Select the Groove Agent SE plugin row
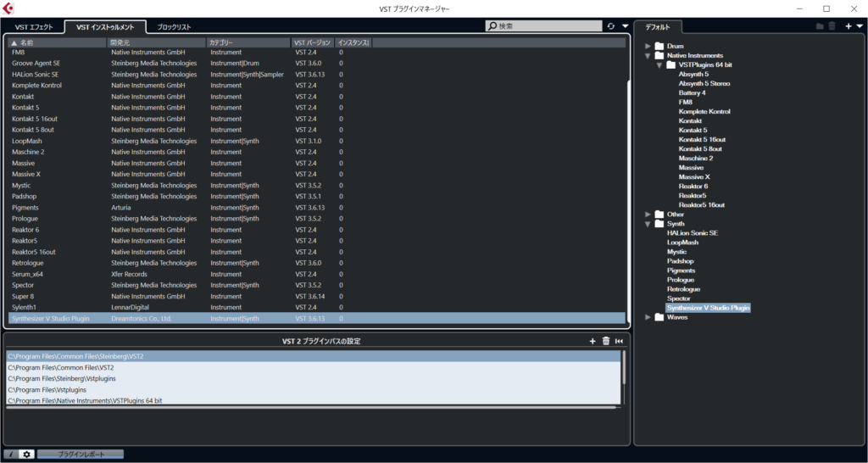 [317, 63]
